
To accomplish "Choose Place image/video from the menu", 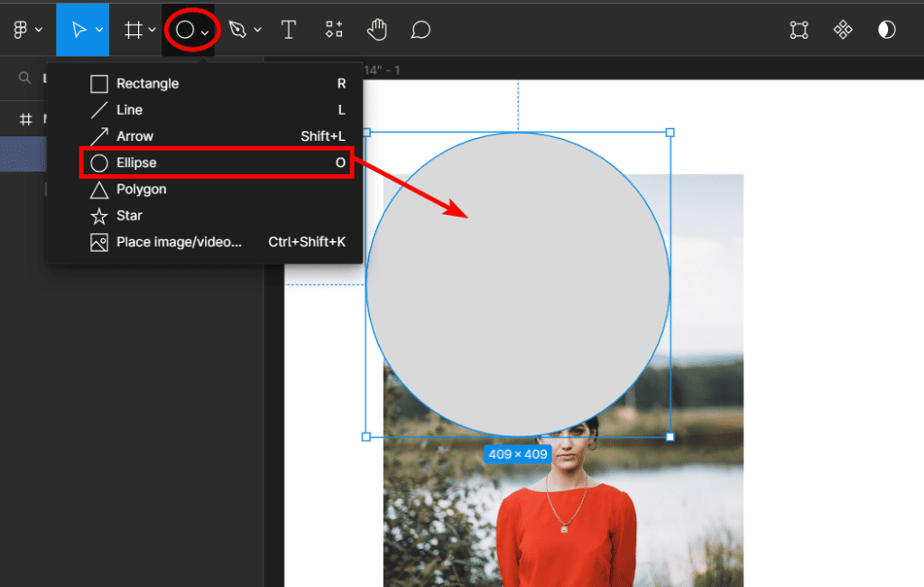I will 179,242.
